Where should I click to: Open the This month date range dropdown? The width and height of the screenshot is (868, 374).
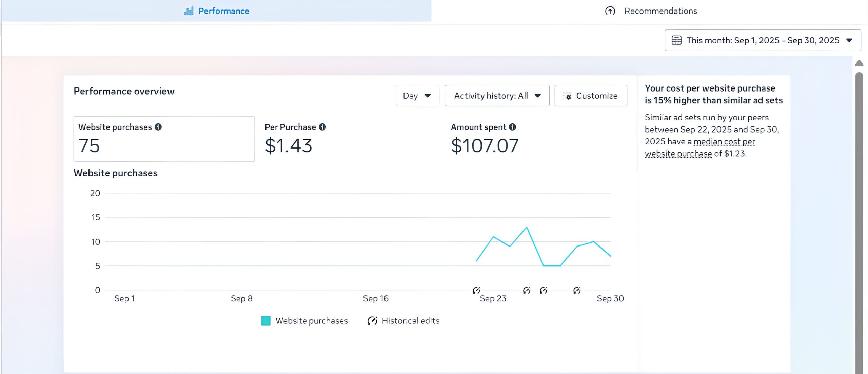tap(762, 40)
